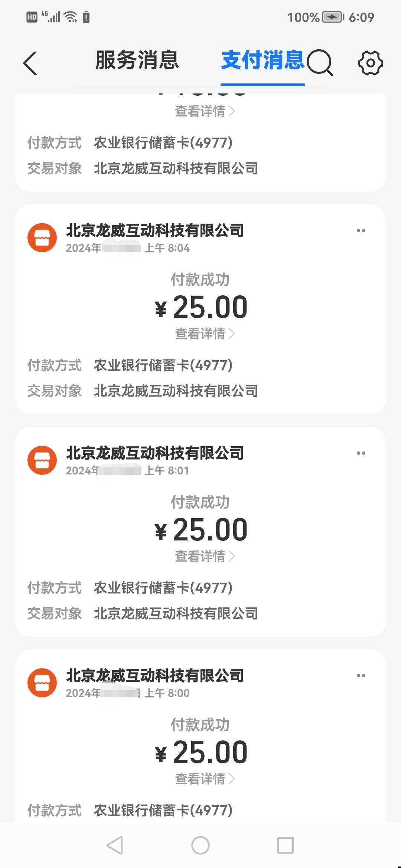Open 查看详情 on topmost partial card

(205, 111)
